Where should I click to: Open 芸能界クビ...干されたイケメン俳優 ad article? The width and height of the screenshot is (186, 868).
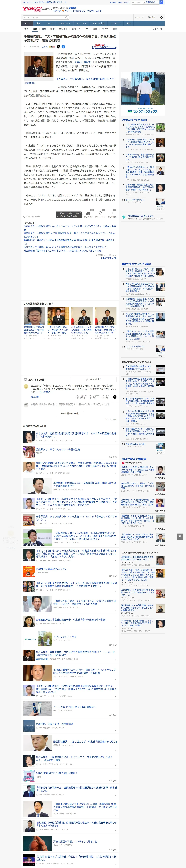(x=58, y=449)
